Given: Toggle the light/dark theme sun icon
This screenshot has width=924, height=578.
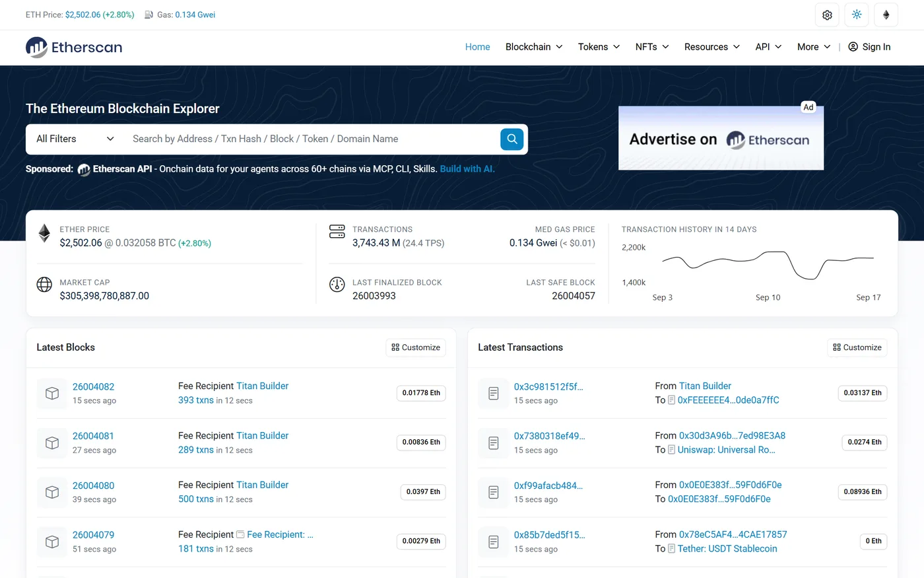Looking at the screenshot, I should tap(857, 15).
